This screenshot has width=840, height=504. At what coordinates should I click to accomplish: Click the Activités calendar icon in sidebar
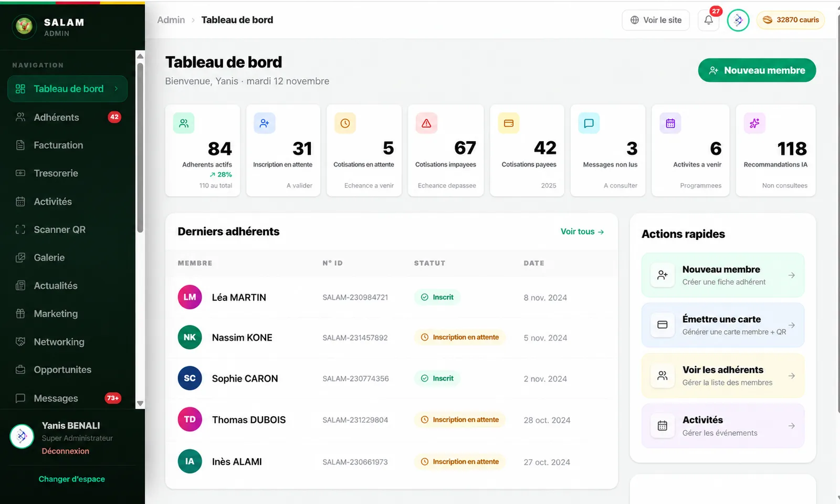coord(20,202)
